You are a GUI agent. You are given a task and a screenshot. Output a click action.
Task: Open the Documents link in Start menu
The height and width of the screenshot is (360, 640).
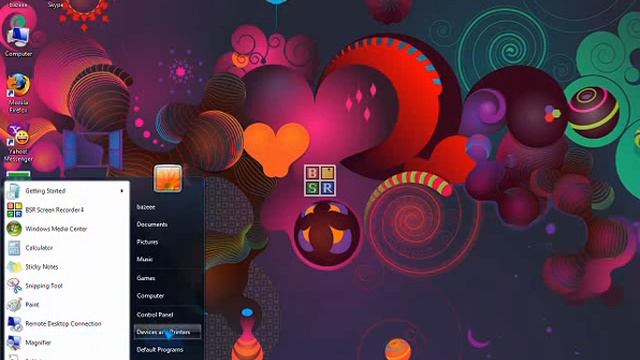pos(152,224)
